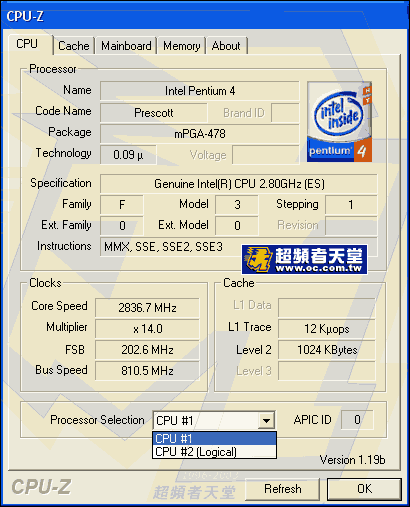Image resolution: width=410 pixels, height=507 pixels.
Task: Select CPU #1 from the dropdown list
Action: point(214,438)
